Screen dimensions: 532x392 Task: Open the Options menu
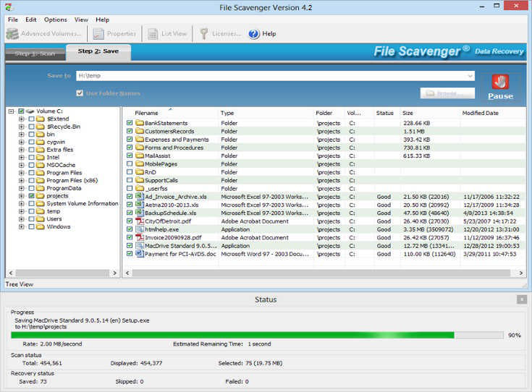tap(56, 20)
